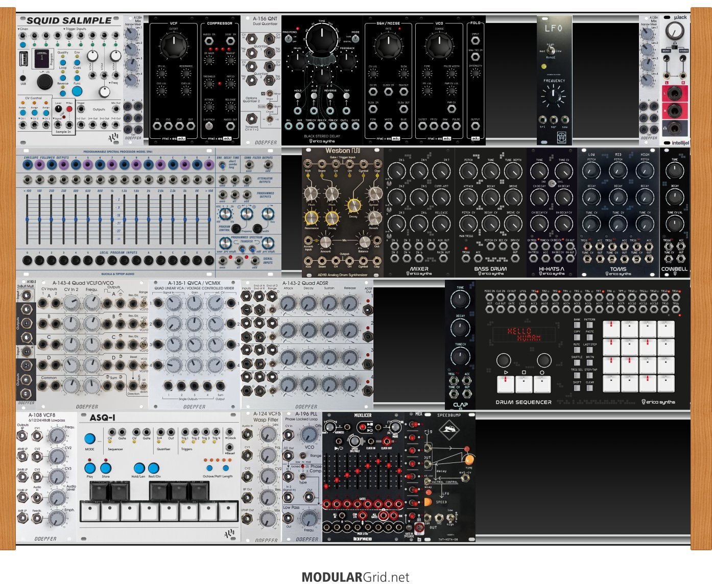Click the BANK button on Drum Sequencer

point(577,325)
